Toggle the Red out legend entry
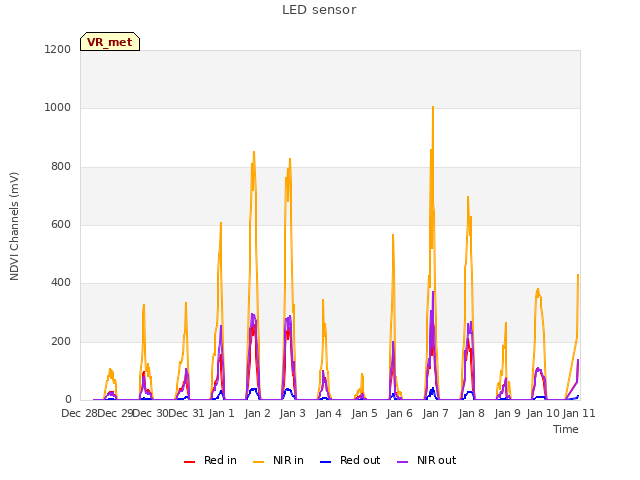Viewport: 640px width, 480px height. [350, 460]
